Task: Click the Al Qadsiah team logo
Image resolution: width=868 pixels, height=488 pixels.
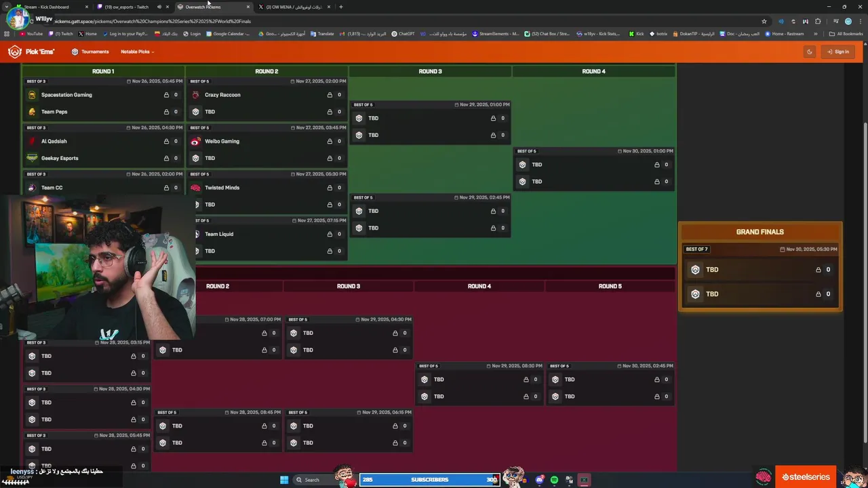Action: pyautogui.click(x=32, y=141)
